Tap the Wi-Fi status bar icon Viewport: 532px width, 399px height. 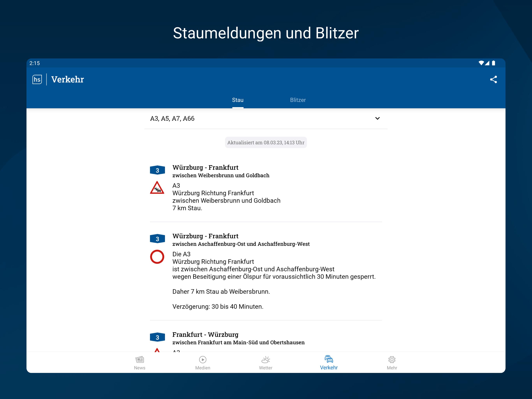481,63
